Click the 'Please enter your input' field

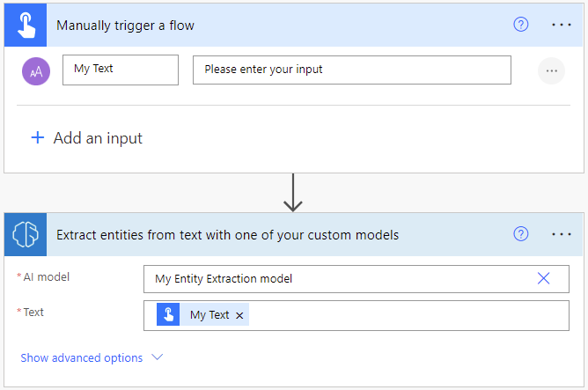351,70
